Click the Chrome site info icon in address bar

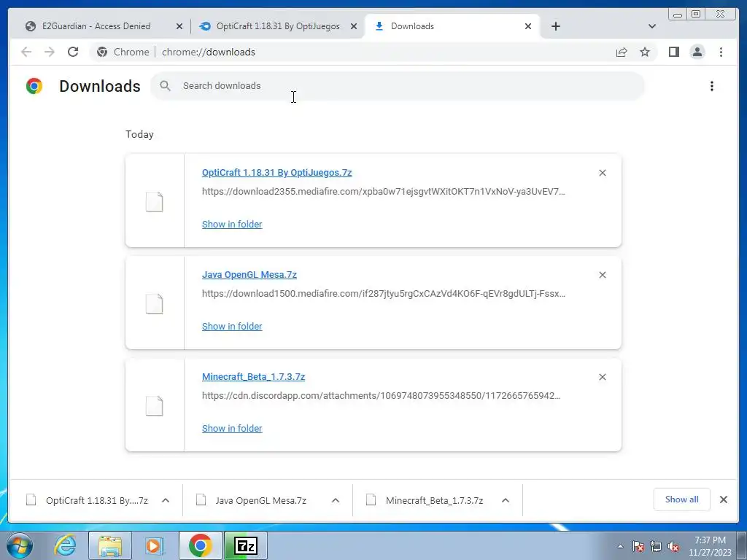102,52
